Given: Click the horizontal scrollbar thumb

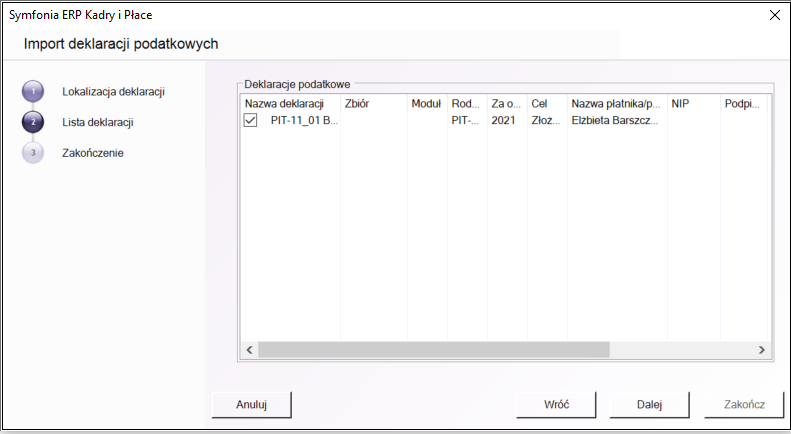Looking at the screenshot, I should pyautogui.click(x=434, y=350).
